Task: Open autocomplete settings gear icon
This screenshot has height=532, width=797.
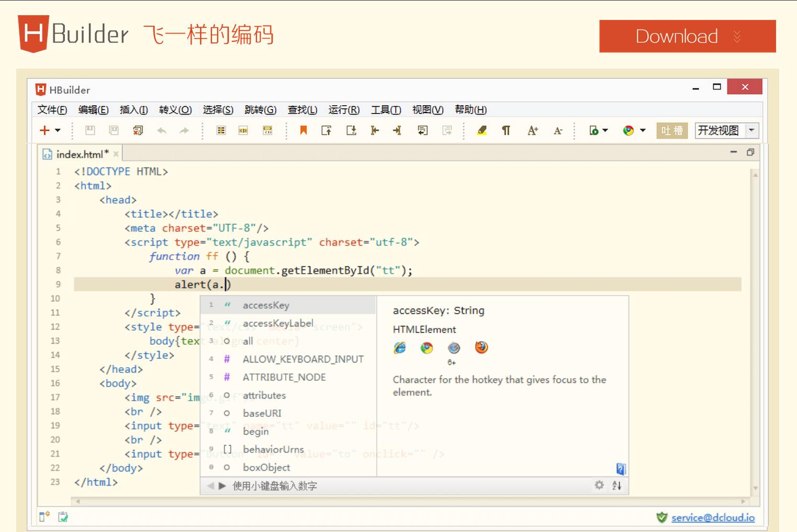Action: click(x=599, y=485)
